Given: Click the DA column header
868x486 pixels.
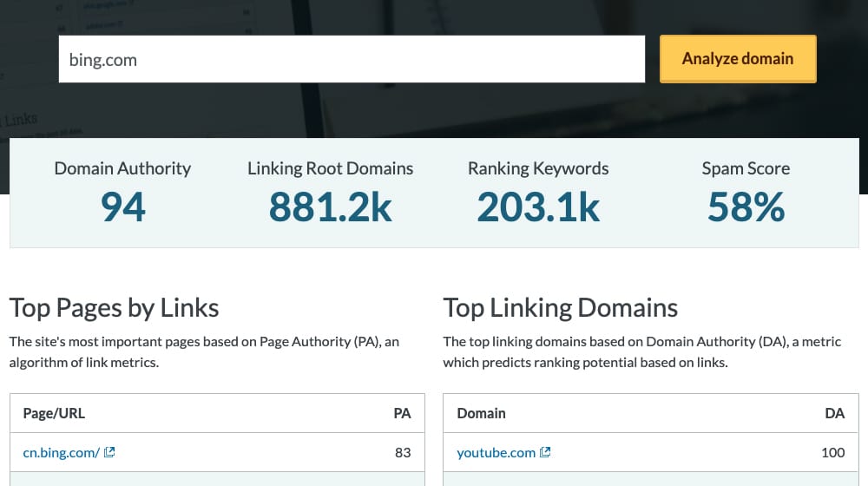Looking at the screenshot, I should pos(835,413).
